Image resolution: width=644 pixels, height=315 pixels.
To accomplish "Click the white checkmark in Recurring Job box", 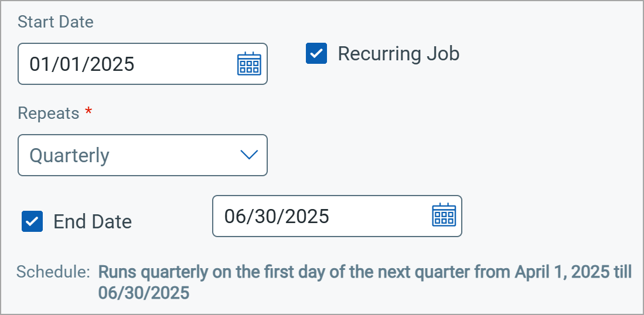I will click(316, 53).
